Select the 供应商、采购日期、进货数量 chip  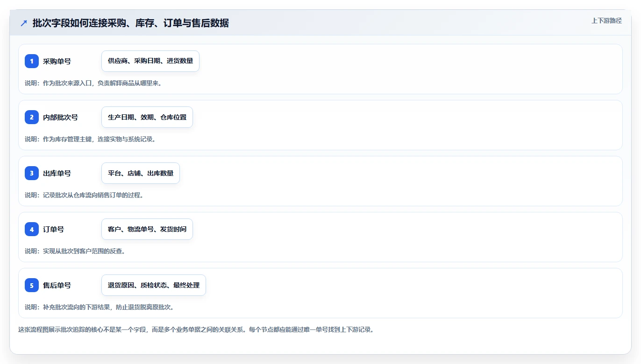coord(150,61)
